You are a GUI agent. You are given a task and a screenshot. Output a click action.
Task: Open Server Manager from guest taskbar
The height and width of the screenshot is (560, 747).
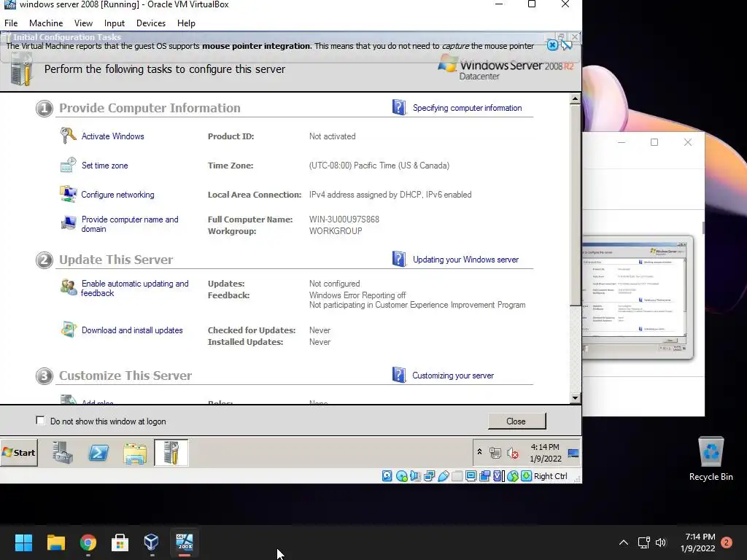pos(63,452)
